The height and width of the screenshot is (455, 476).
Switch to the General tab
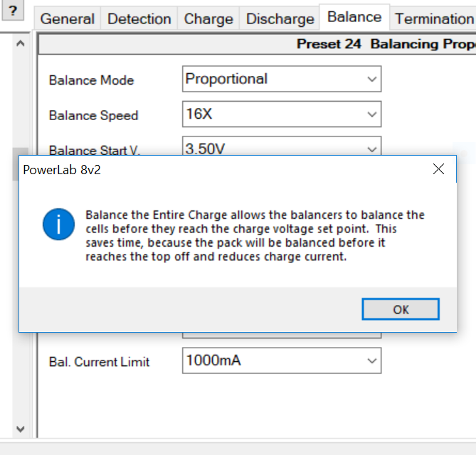68,18
